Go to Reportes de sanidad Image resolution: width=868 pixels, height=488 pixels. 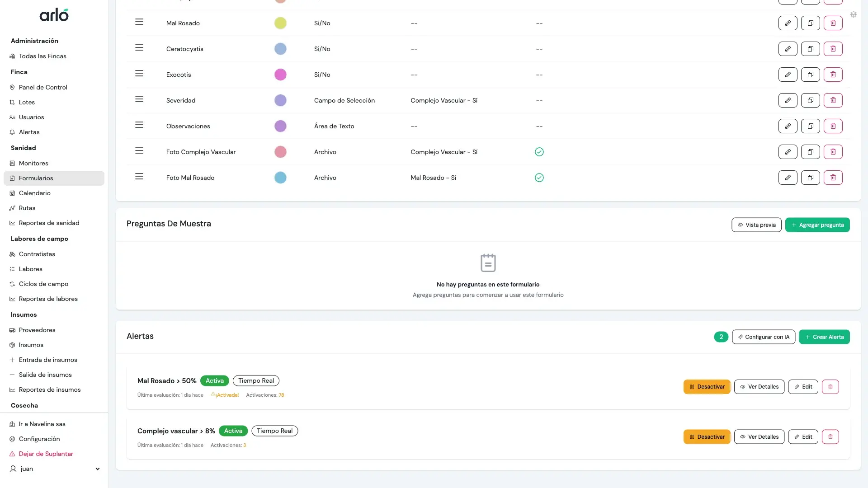[x=49, y=223]
